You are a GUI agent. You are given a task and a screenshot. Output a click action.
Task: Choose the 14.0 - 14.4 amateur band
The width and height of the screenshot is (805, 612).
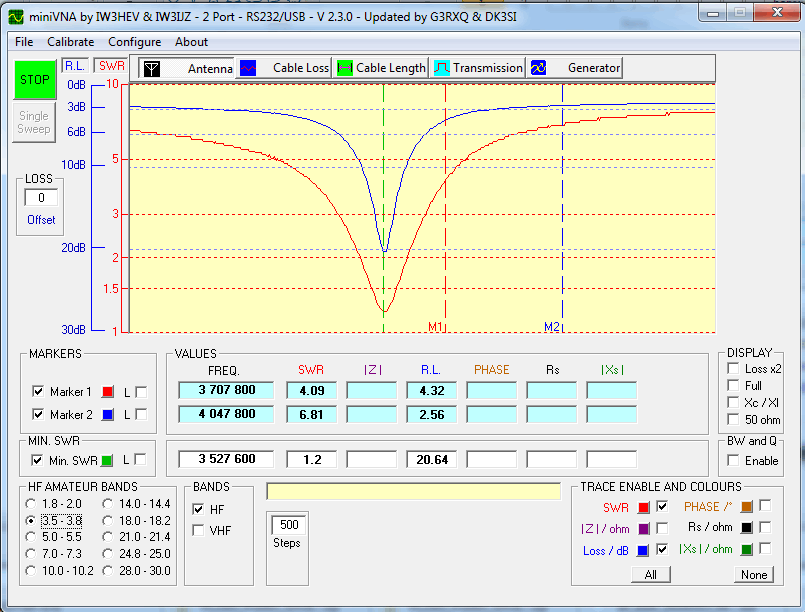[109, 505]
